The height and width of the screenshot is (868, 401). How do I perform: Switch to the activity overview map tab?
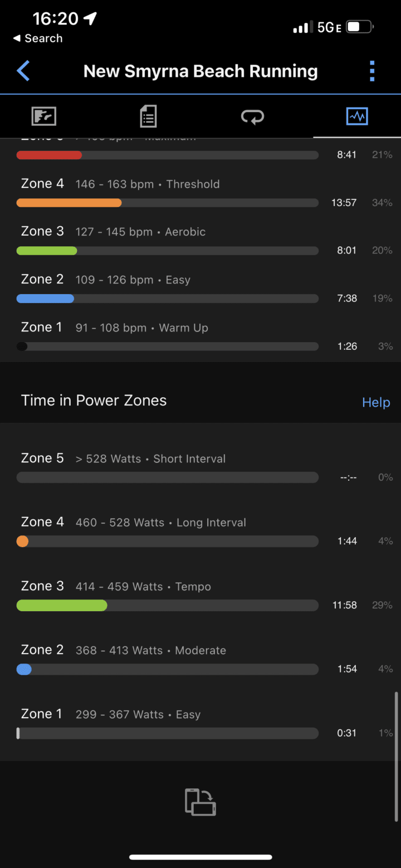43,116
